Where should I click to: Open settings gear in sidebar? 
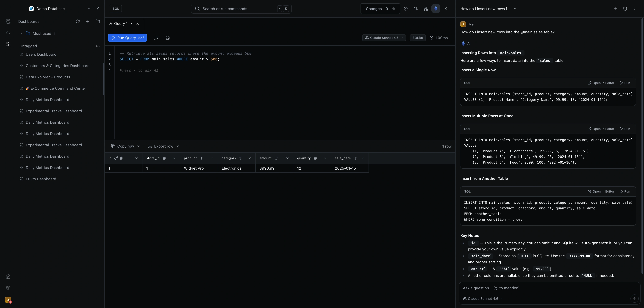click(x=8, y=288)
